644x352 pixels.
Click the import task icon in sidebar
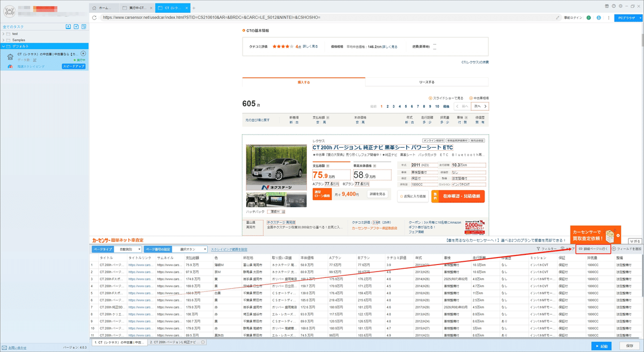tap(68, 26)
